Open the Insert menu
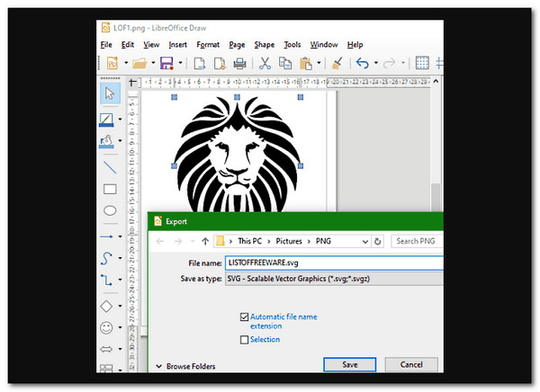 point(177,45)
